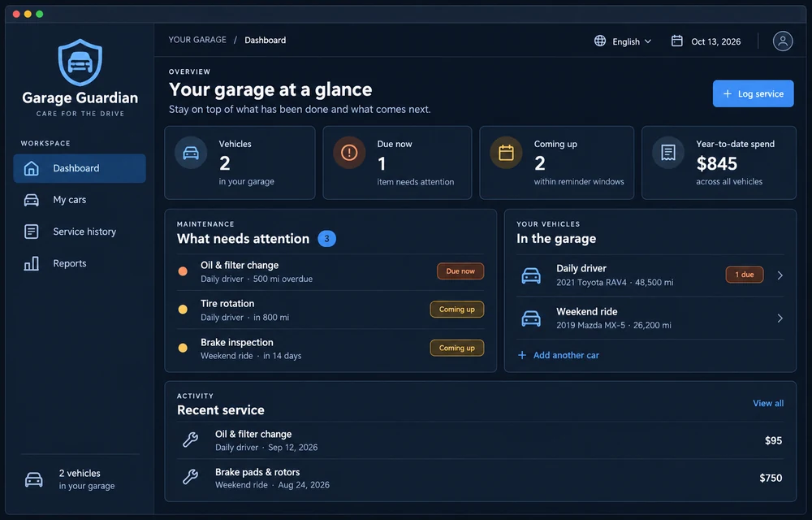Screen dimensions: 812x520
Task: Click YOUR GARAGE breadcrumb link
Action: coord(197,40)
